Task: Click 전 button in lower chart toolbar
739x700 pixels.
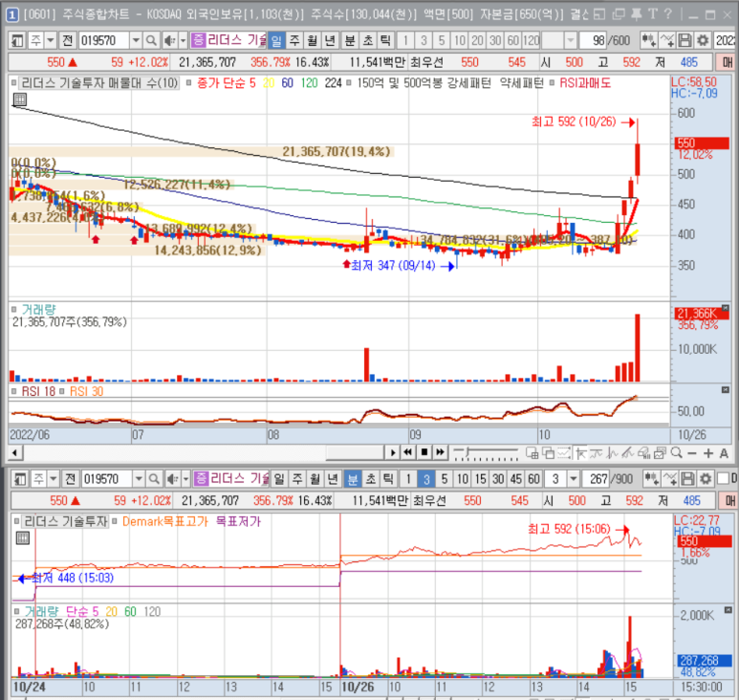Action: (71, 479)
